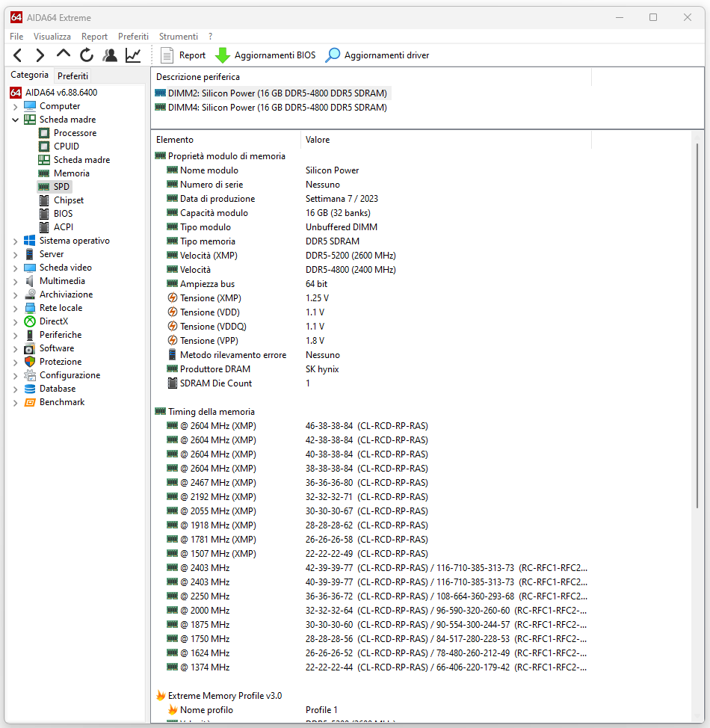Switch to the Preferiti sidebar tab
The image size is (710, 728).
(72, 75)
